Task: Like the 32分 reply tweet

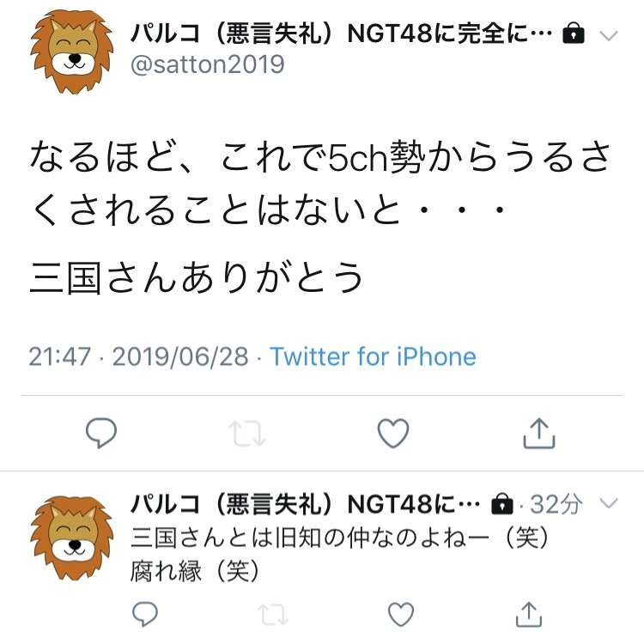Action: pos(401,614)
